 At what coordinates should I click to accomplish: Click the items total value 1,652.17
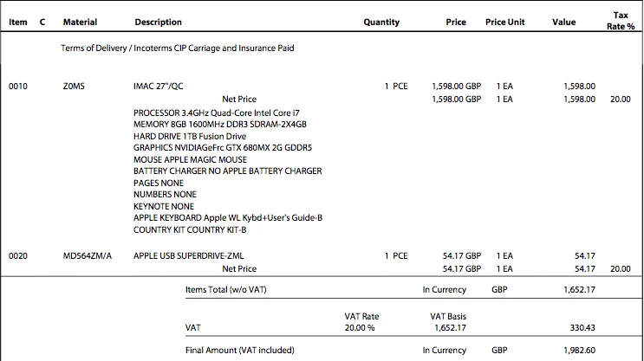click(579, 290)
